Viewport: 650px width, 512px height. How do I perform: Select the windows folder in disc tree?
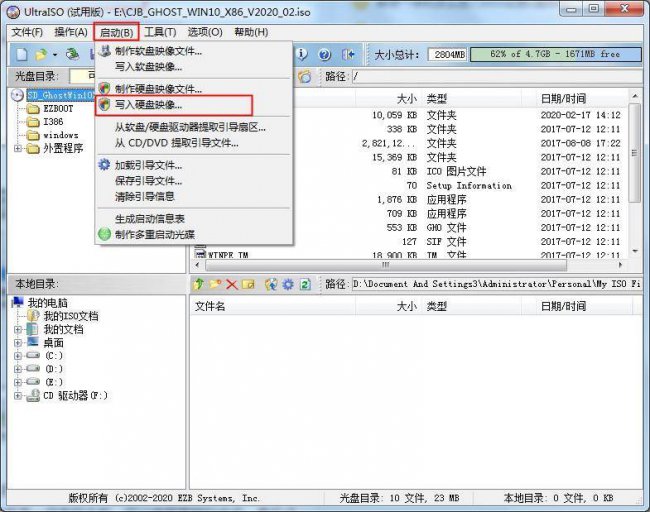click(x=61, y=135)
